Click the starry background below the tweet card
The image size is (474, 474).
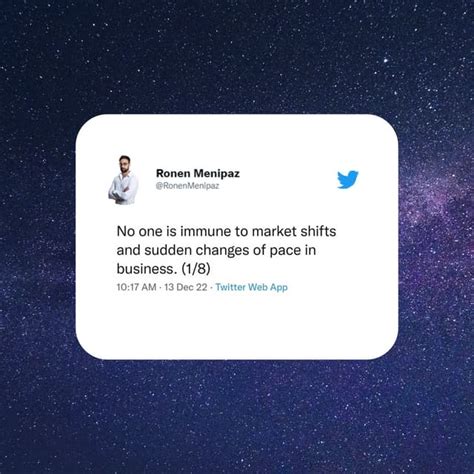[237, 417]
